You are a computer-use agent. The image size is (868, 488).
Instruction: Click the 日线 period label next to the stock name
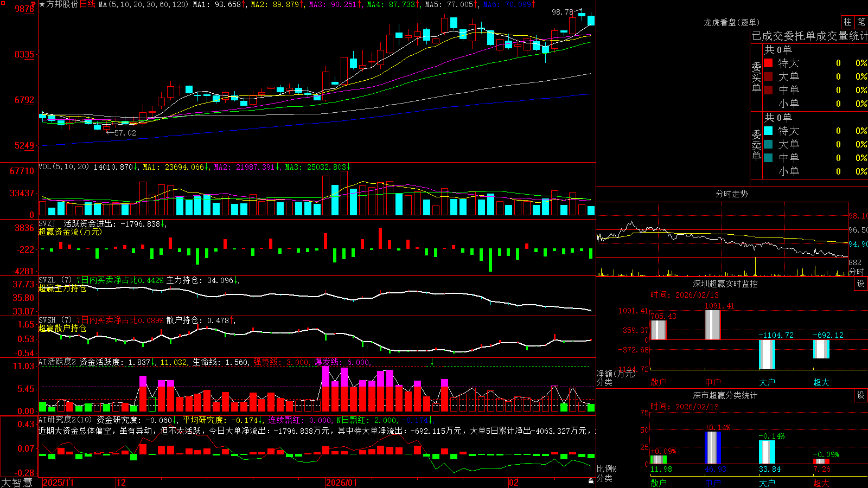pos(87,4)
